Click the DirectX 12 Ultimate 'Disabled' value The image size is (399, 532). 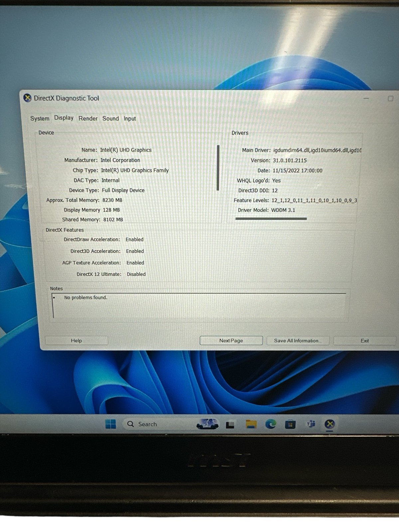click(x=136, y=274)
